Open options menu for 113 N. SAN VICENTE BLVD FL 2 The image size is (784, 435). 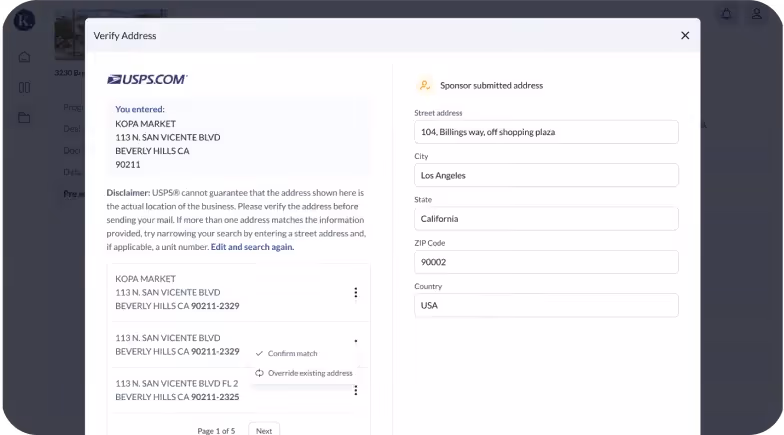[x=356, y=390]
